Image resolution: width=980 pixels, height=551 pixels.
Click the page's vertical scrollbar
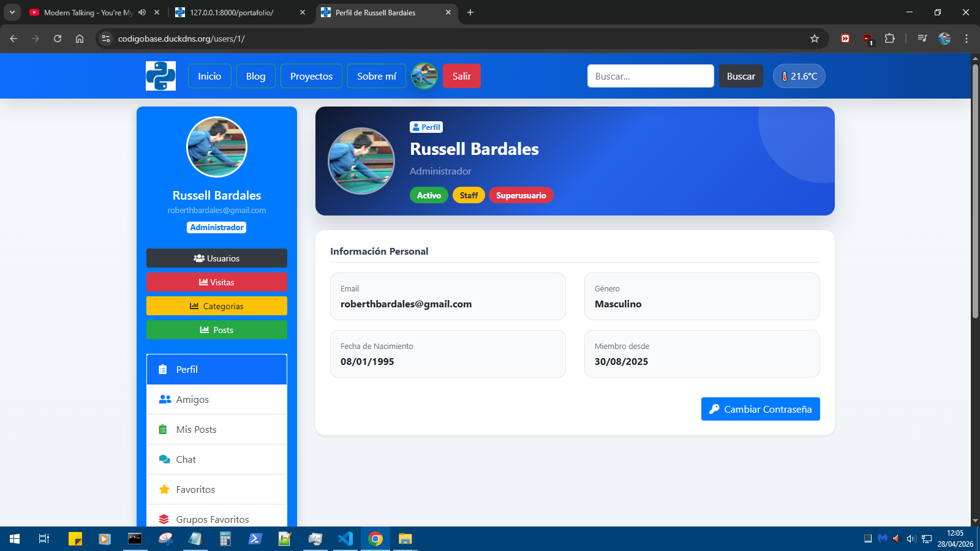(976, 191)
